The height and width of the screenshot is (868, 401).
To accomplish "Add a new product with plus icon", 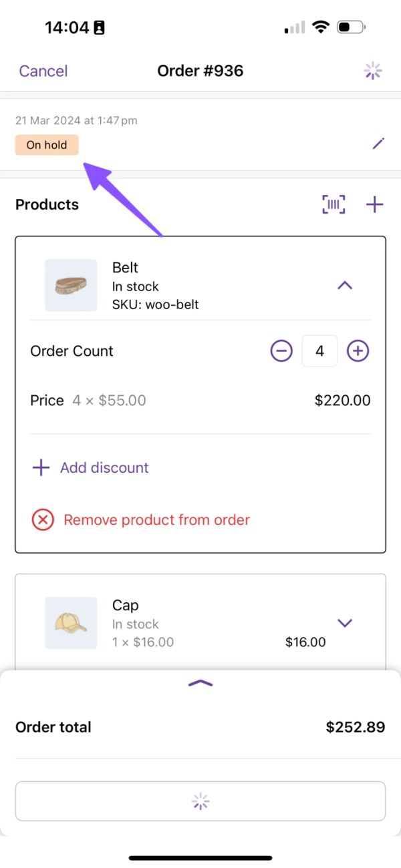I will [375, 205].
